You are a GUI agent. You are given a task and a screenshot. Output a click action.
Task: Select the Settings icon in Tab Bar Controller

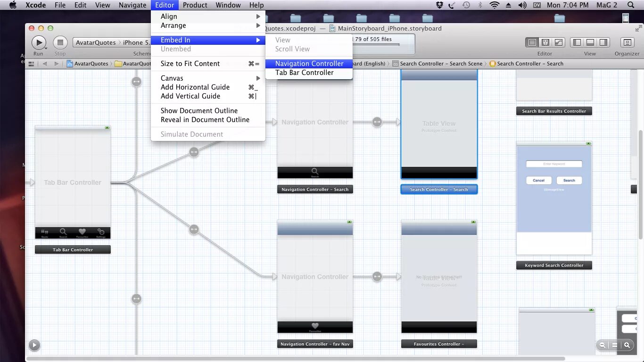(x=101, y=232)
